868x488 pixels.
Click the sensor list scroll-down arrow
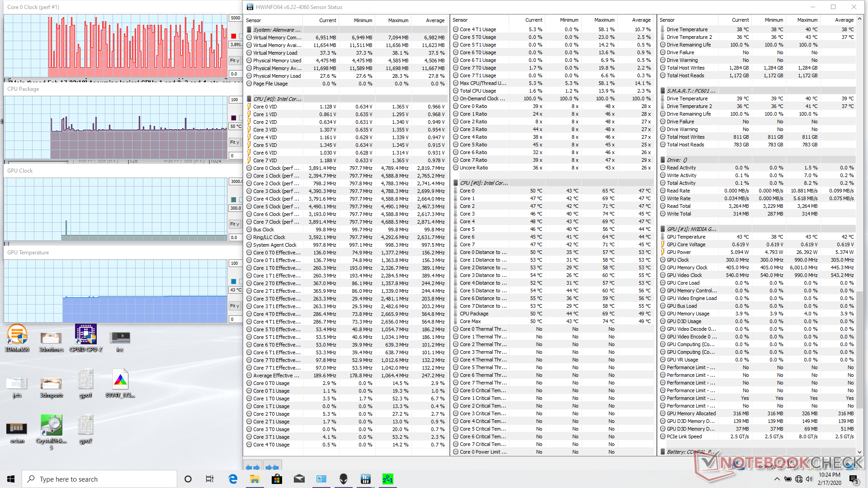859,451
